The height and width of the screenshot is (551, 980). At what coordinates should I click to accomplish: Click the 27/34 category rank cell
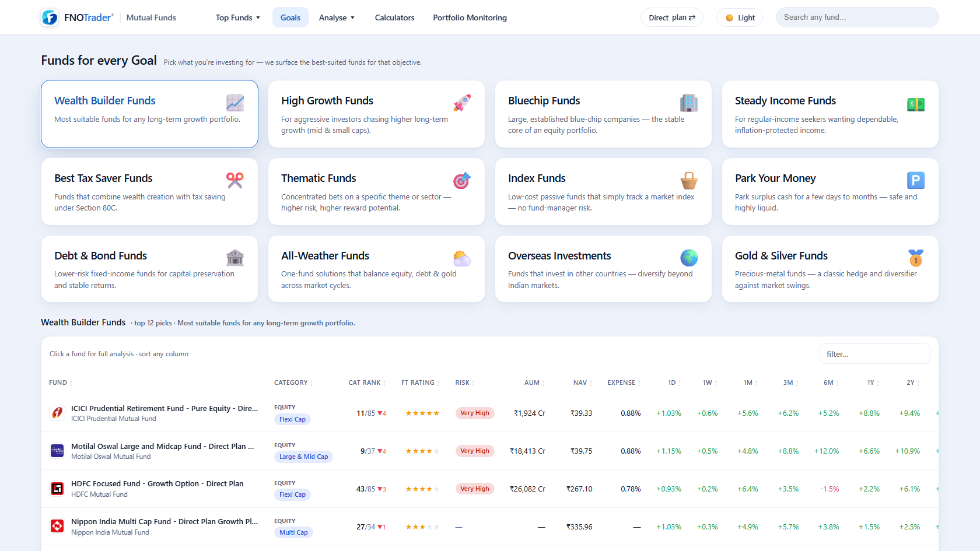coord(371,527)
